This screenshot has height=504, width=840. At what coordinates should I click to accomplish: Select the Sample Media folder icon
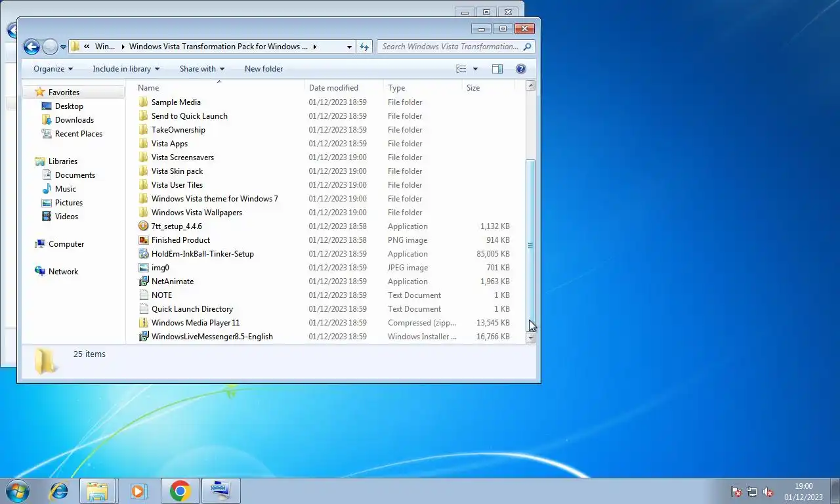(144, 102)
